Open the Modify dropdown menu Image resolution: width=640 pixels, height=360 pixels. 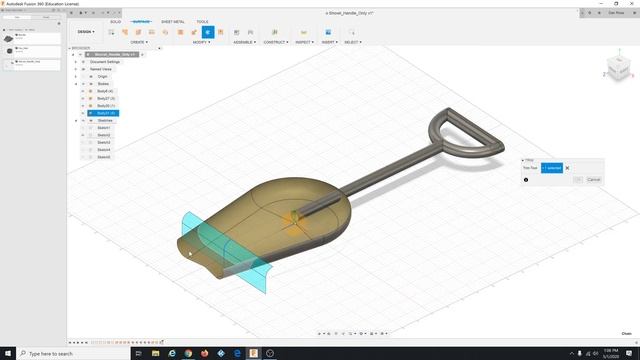pos(202,42)
